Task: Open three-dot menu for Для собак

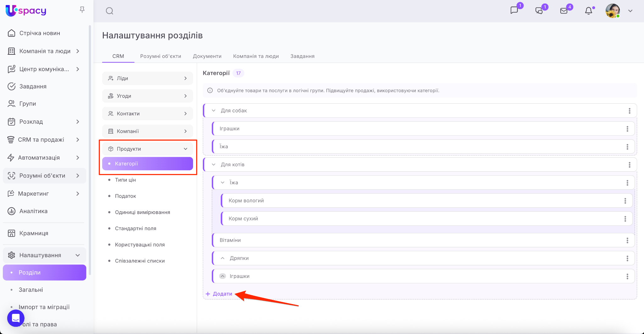Action: click(x=629, y=111)
